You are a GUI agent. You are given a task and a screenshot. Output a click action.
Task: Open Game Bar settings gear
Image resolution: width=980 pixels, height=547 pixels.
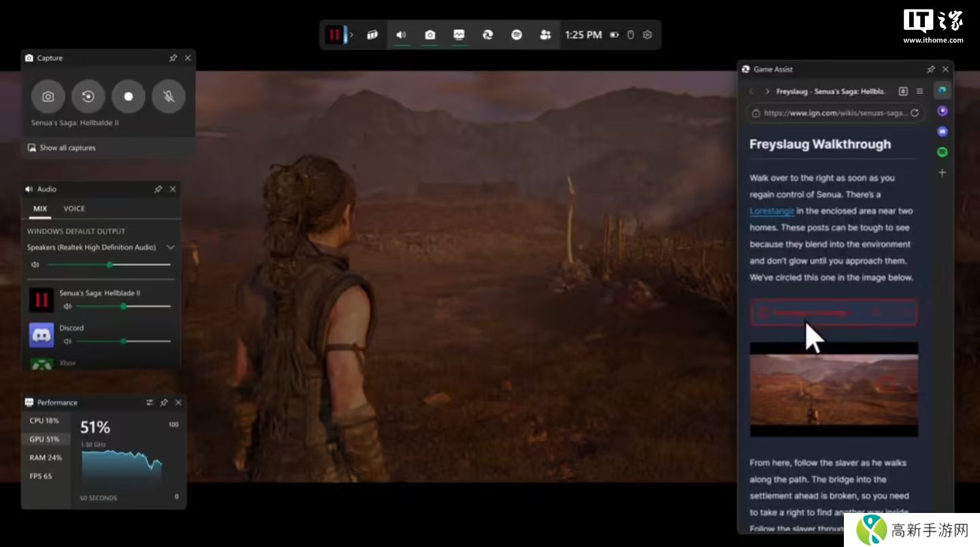pos(647,35)
